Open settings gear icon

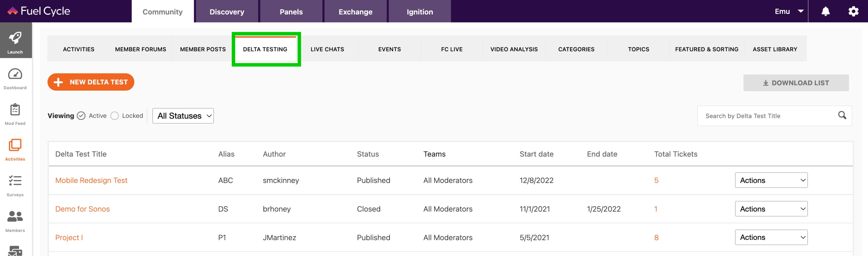(853, 11)
